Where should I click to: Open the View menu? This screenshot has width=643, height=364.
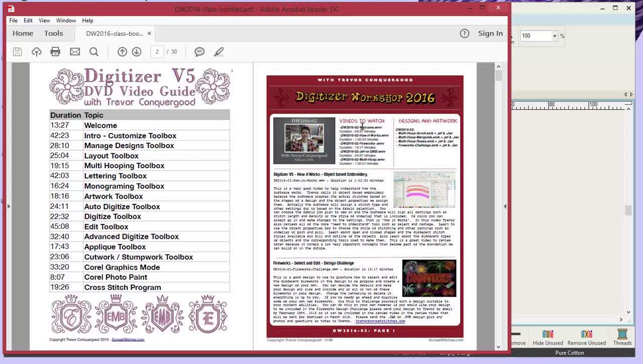coord(44,21)
